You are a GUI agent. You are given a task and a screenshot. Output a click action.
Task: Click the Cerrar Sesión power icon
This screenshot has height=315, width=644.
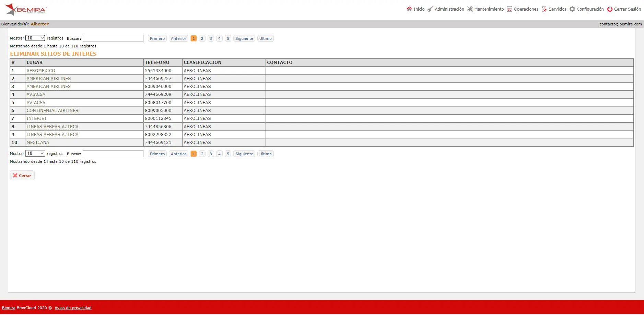(x=610, y=9)
